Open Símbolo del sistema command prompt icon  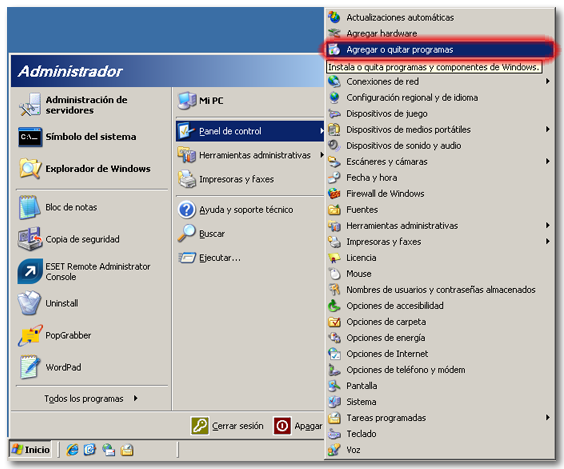tap(30, 137)
